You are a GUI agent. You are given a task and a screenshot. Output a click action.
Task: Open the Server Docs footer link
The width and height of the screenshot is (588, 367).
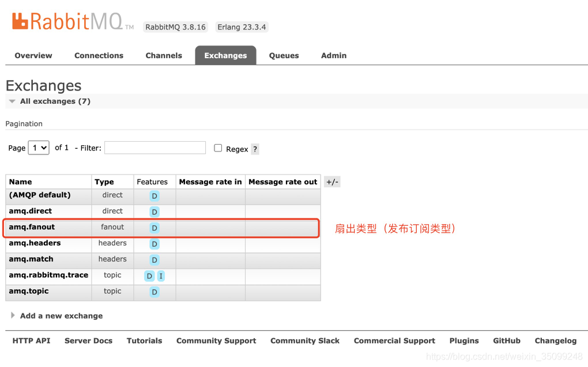[89, 340]
